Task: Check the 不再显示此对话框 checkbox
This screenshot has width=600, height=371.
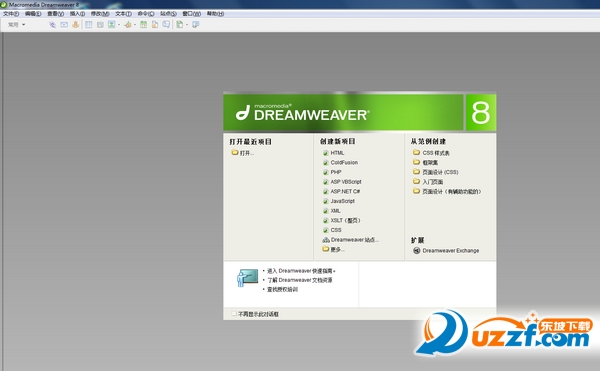Action: 234,314
